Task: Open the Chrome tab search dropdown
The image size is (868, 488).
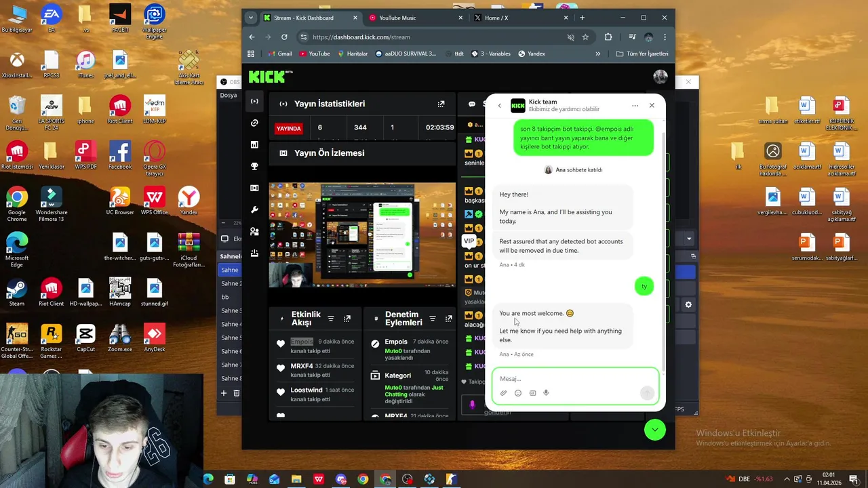Action: [251, 18]
